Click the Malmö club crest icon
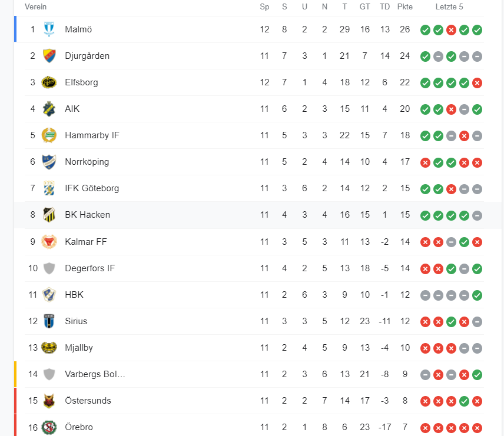Image resolution: width=504 pixels, height=436 pixels. tap(49, 29)
